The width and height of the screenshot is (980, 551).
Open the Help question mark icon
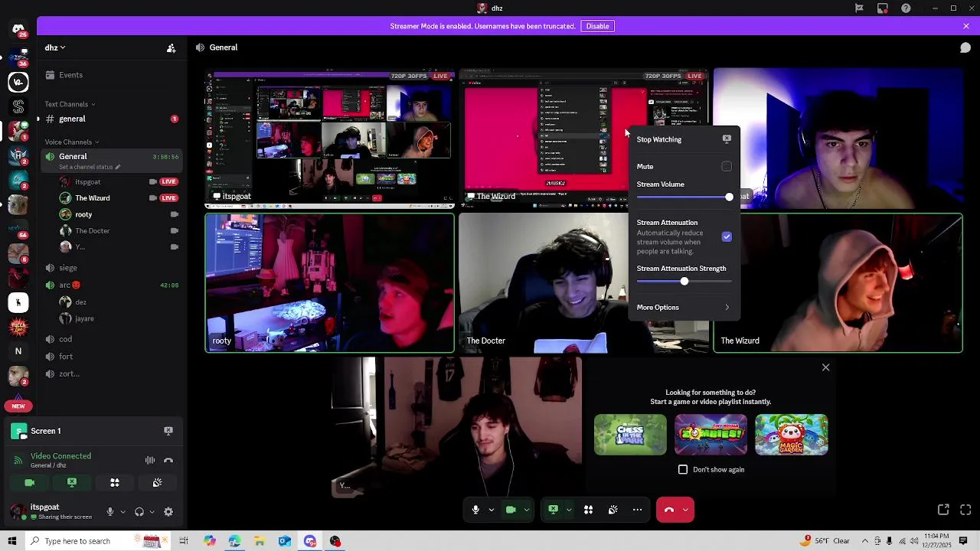[906, 8]
